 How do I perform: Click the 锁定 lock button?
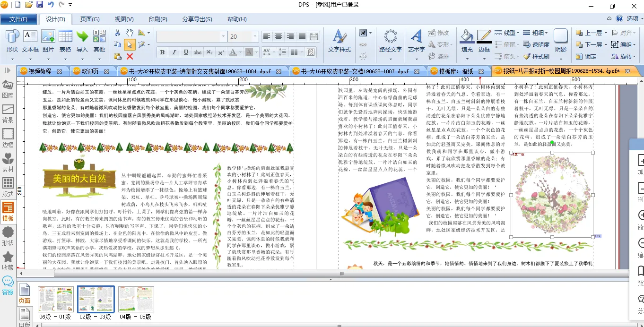(586, 56)
